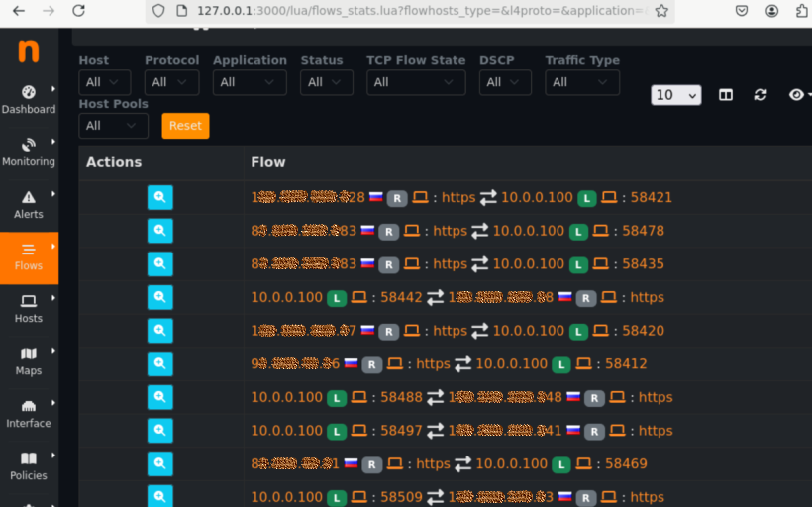Click the shield tracking protection icon

[158, 11]
